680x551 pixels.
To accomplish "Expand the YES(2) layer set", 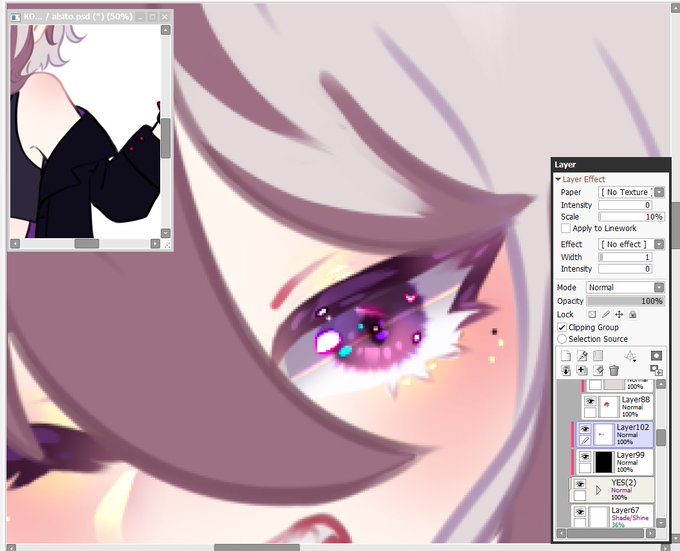I will coord(598,490).
